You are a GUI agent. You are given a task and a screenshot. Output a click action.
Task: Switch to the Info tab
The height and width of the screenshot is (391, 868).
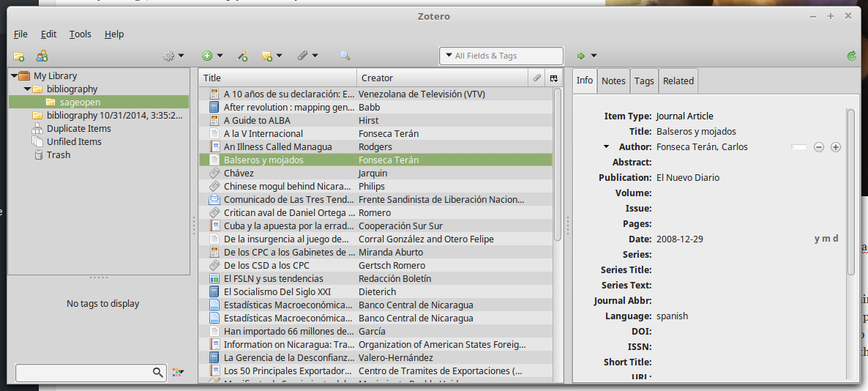(585, 81)
